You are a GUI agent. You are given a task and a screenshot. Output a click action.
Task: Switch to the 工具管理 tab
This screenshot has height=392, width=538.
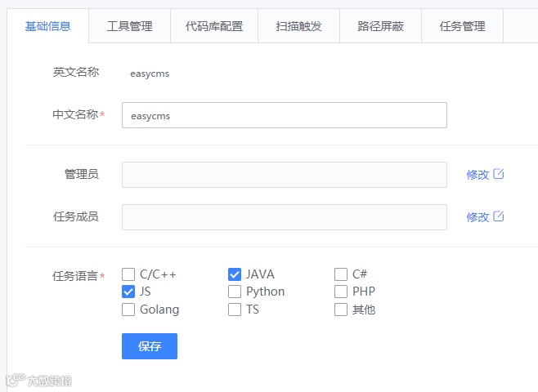pyautogui.click(x=130, y=26)
